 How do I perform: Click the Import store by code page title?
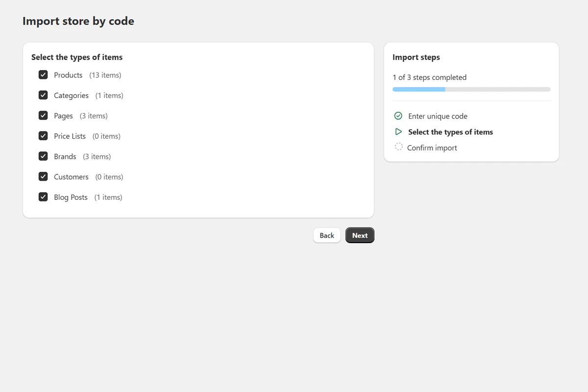tap(78, 21)
